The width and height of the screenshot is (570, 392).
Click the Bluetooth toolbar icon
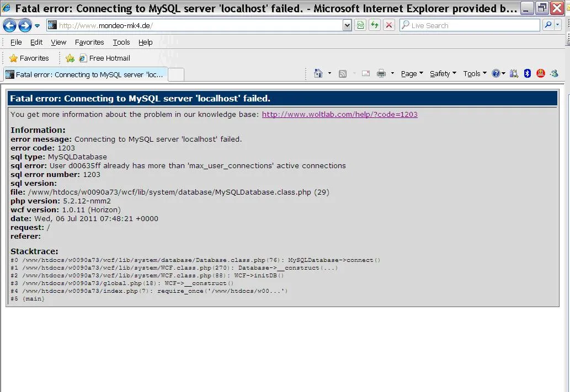(527, 73)
